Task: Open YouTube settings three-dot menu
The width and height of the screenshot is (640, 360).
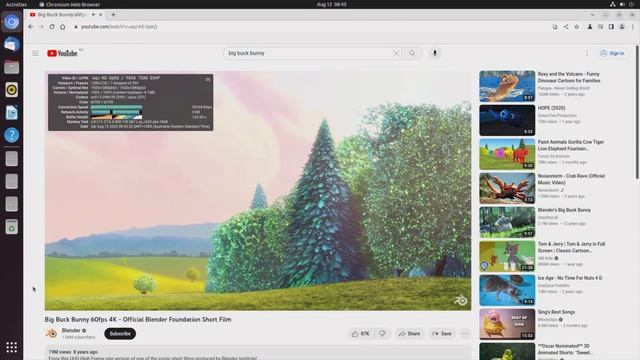Action: [587, 53]
